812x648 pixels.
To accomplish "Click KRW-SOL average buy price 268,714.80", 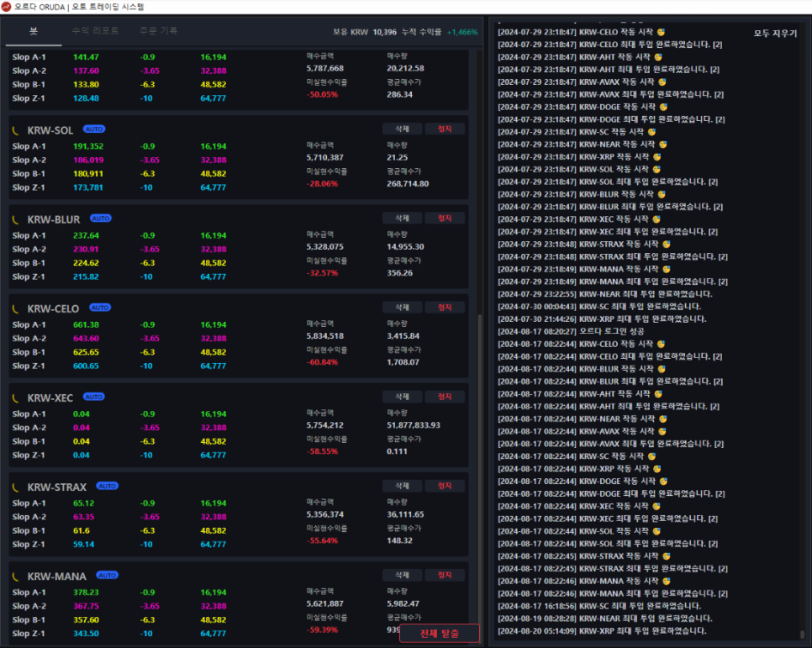I will coord(408,184).
